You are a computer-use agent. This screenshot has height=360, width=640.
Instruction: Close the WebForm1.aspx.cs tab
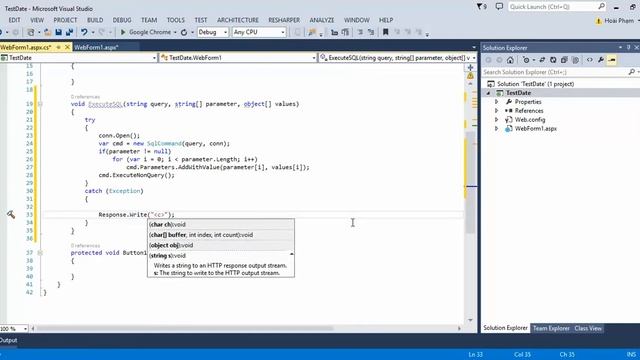67,47
